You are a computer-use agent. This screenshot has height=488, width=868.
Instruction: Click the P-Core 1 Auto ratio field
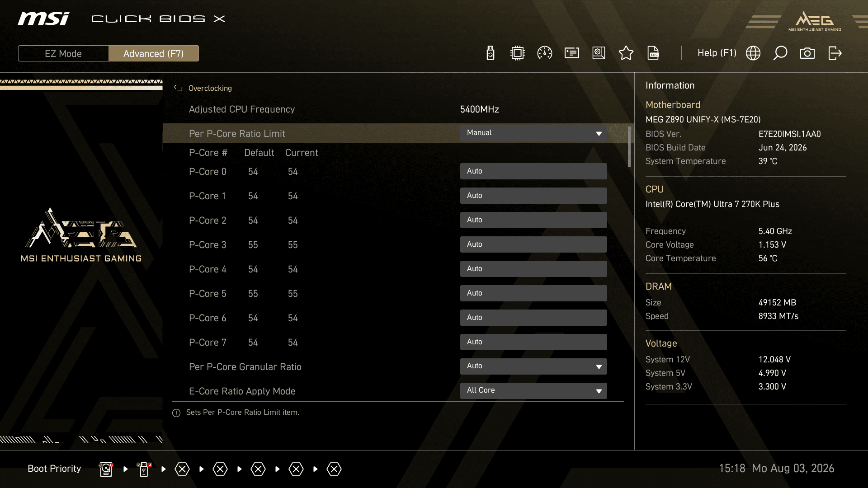533,196
